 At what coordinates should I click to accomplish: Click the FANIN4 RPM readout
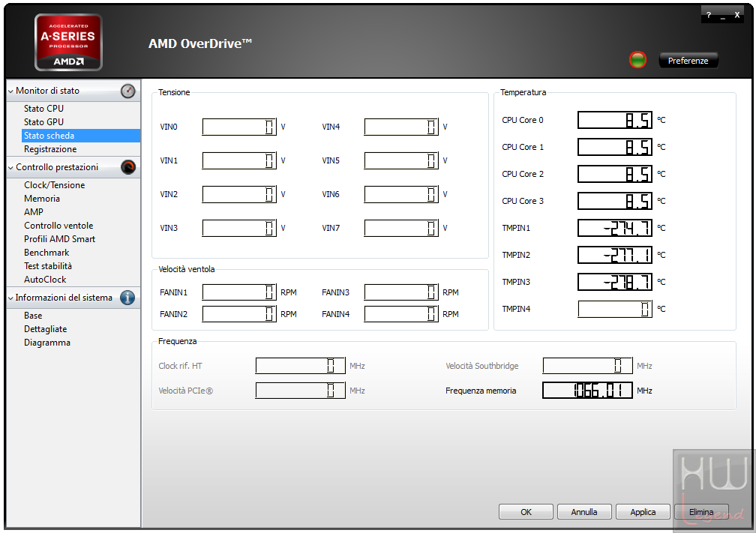click(x=401, y=313)
